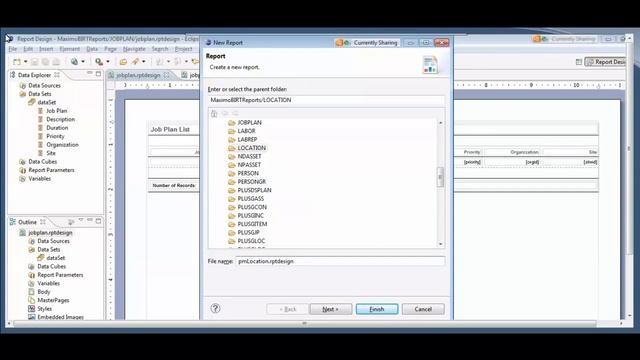Image resolution: width=640 pixels, height=360 pixels.
Task: Click the folder tree back arrow icon
Action: coord(225,113)
